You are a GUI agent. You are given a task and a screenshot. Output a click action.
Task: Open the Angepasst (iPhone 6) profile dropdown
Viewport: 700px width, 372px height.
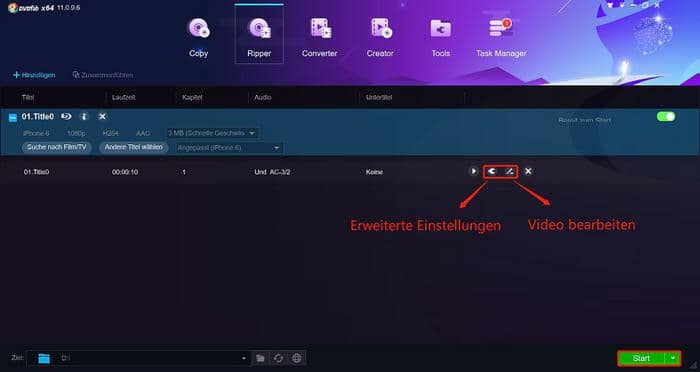tap(229, 148)
